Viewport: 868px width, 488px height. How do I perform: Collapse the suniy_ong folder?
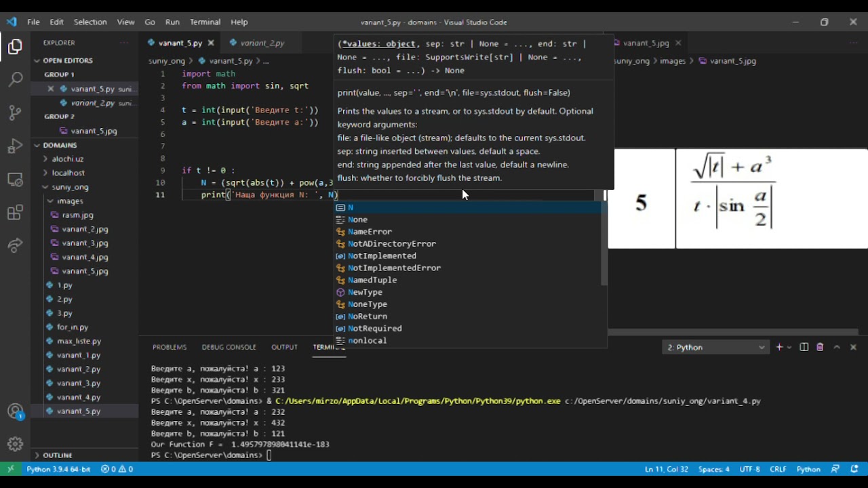point(70,187)
